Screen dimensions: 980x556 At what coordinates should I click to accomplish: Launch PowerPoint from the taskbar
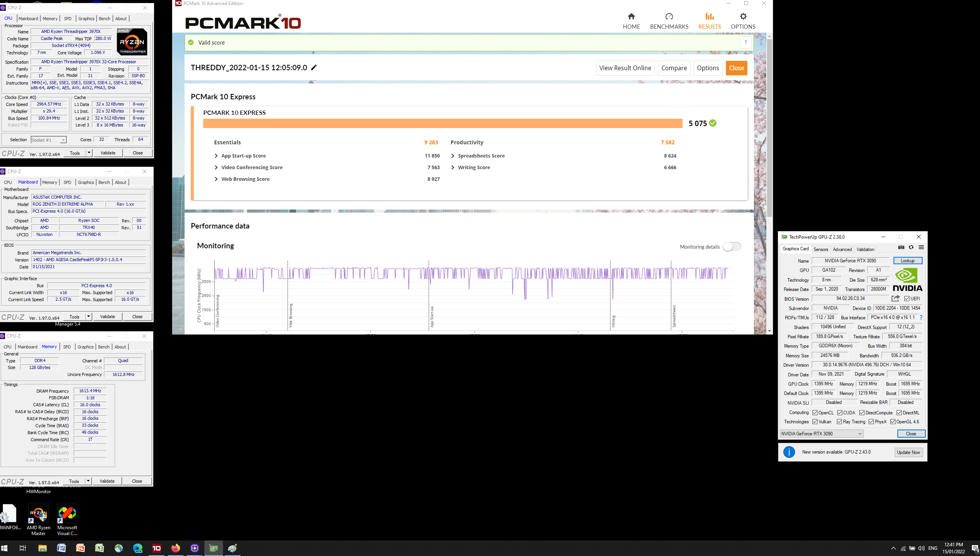(80, 548)
